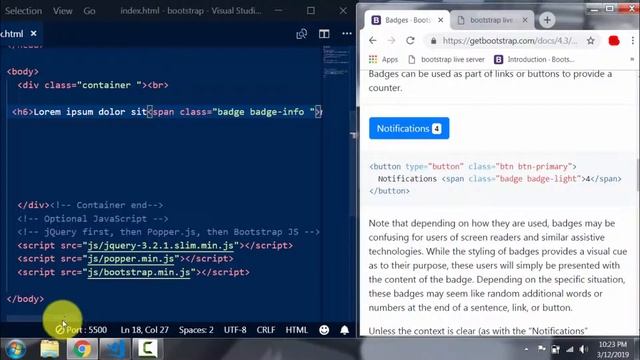Click the getbootstrap.com address bar

[x=510, y=40]
